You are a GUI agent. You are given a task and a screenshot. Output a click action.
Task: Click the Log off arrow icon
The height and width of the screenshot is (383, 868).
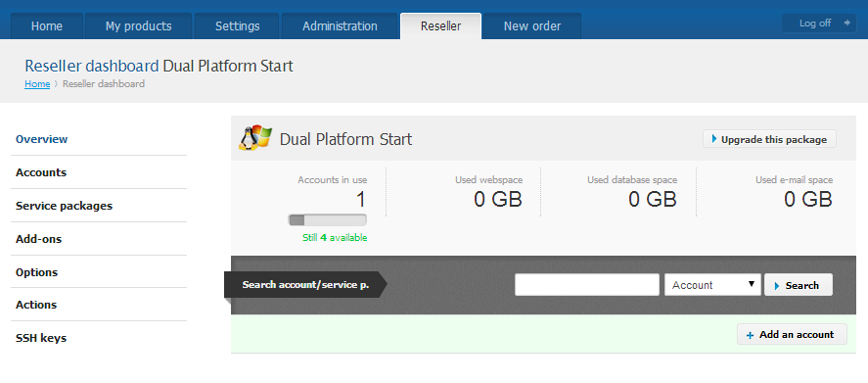click(x=846, y=24)
